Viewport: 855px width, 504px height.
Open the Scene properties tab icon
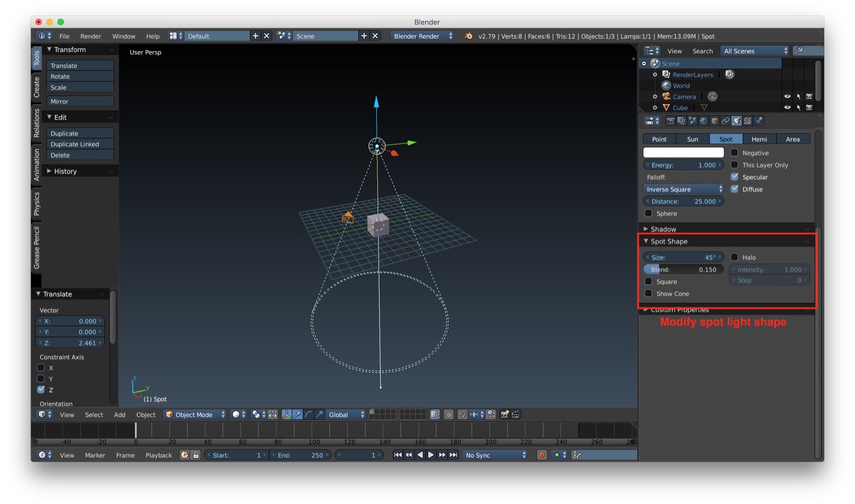(x=692, y=121)
